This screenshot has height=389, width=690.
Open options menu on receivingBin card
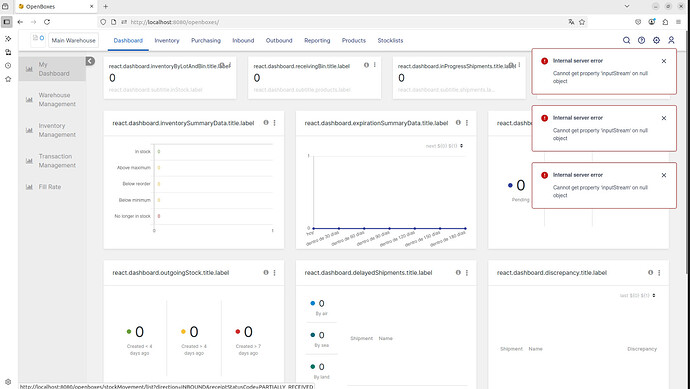[374, 65]
